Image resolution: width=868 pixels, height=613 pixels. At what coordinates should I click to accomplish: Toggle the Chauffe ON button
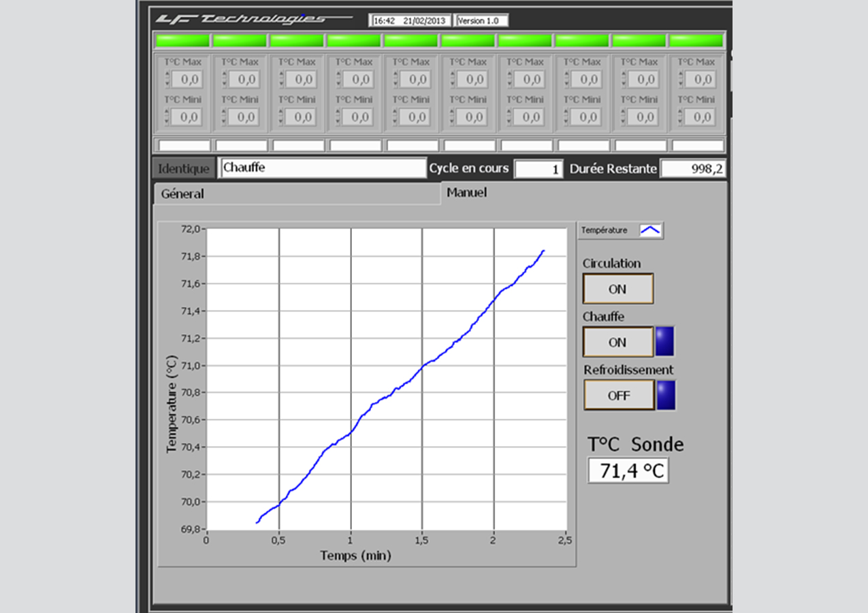coord(617,342)
